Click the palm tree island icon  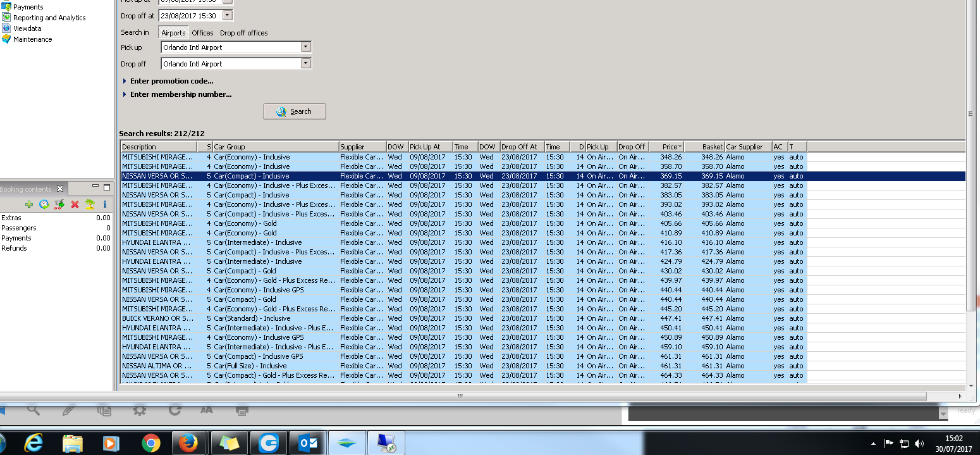tap(90, 204)
